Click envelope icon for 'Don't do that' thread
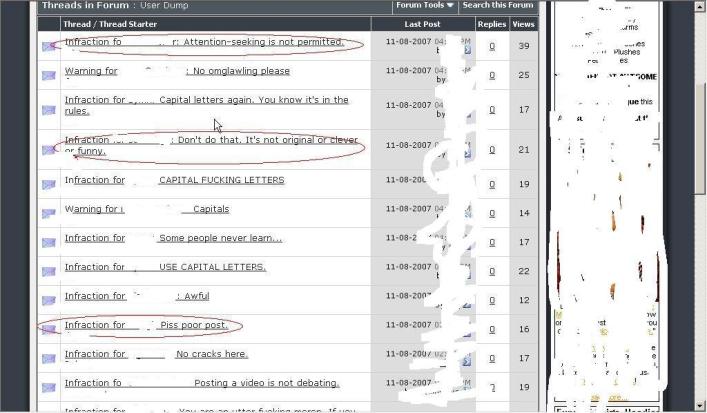Viewport: 707px width, 413px height. 49,150
